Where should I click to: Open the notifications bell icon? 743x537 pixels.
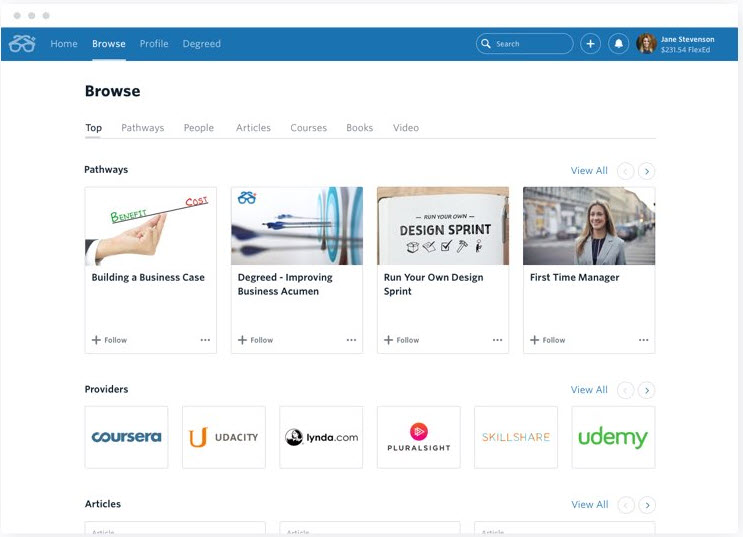(618, 44)
